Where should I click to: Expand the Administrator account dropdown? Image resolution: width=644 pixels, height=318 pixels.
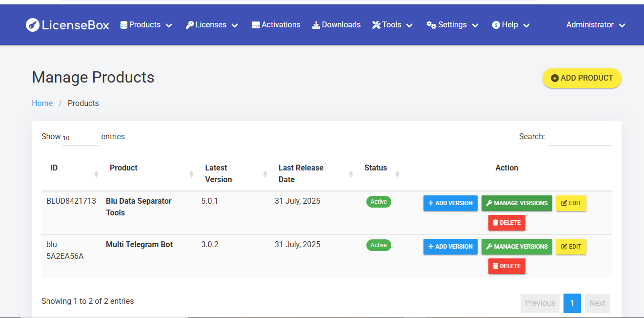coord(595,25)
